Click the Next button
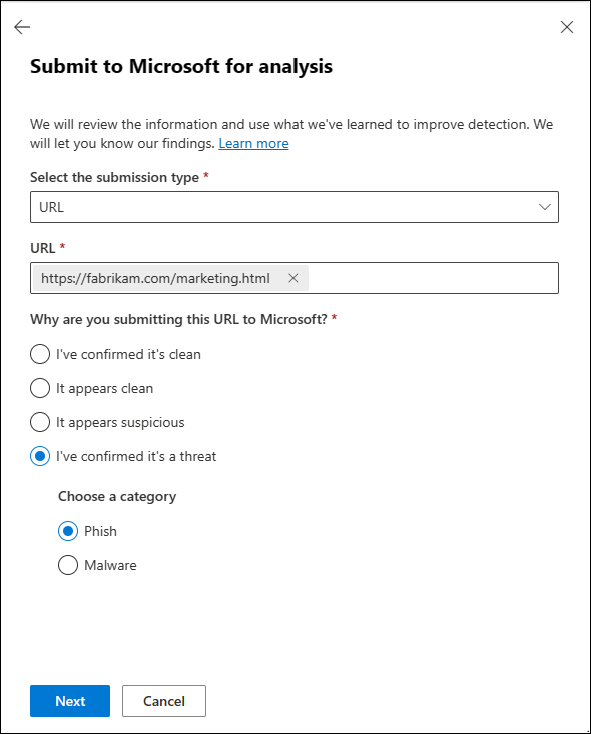Image resolution: width=591 pixels, height=734 pixels. coord(70,701)
